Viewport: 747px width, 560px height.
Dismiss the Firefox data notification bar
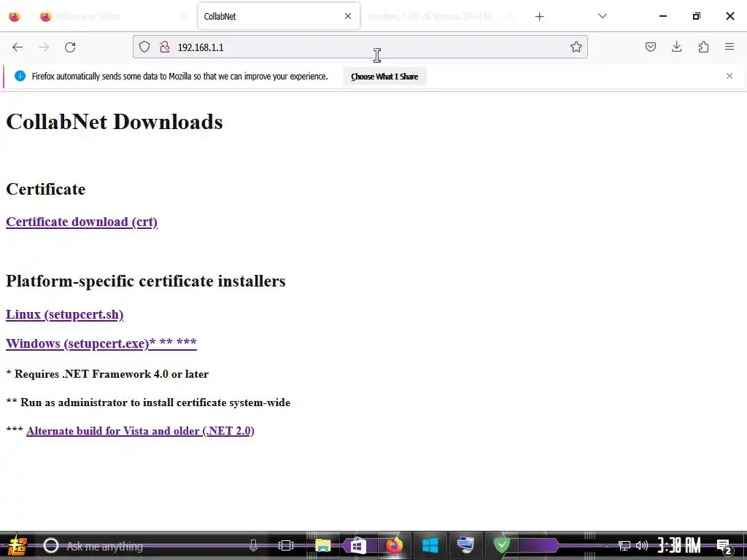(729, 76)
